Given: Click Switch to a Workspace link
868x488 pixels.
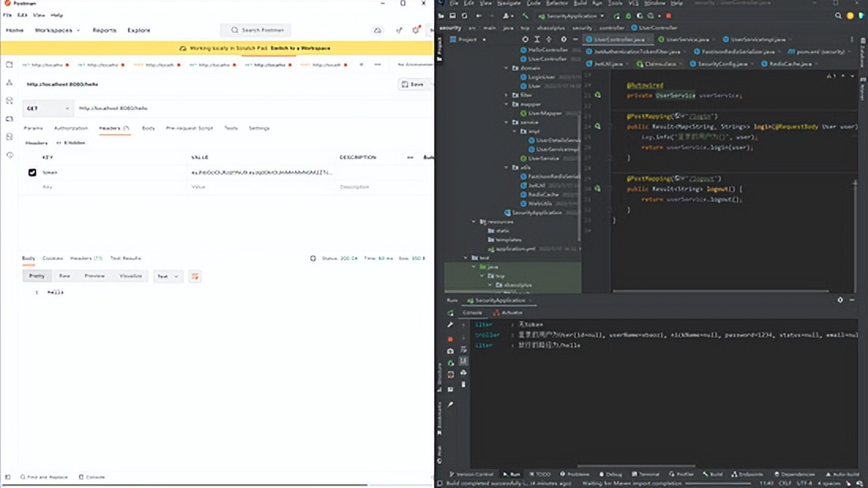Looking at the screenshot, I should tap(300, 48).
